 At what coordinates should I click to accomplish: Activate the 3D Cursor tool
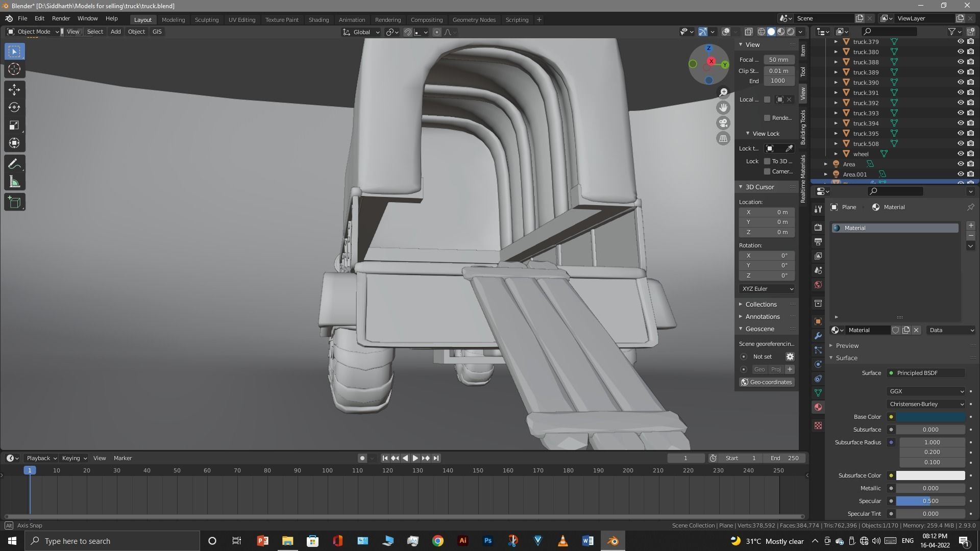pyautogui.click(x=14, y=69)
